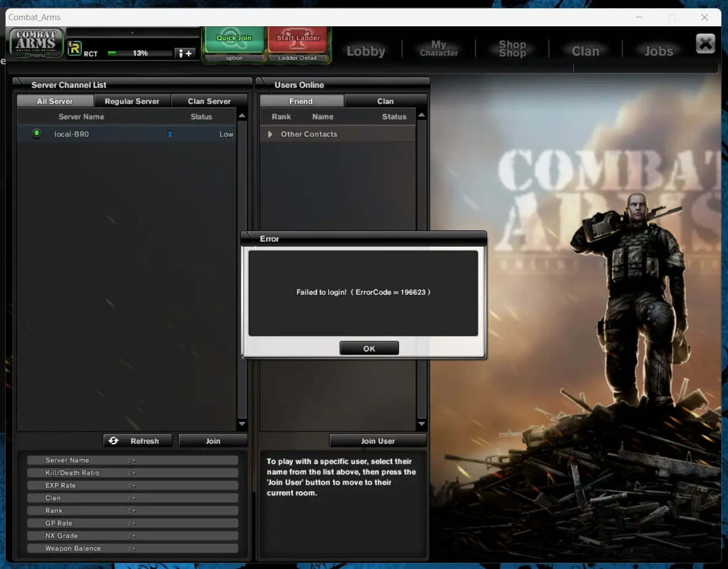Open the Ladder Detail option
728x569 pixels.
297,58
